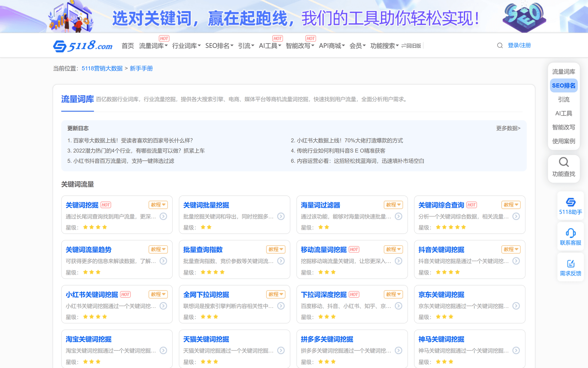Expand the SEO排名 navigation dropdown

tap(219, 46)
